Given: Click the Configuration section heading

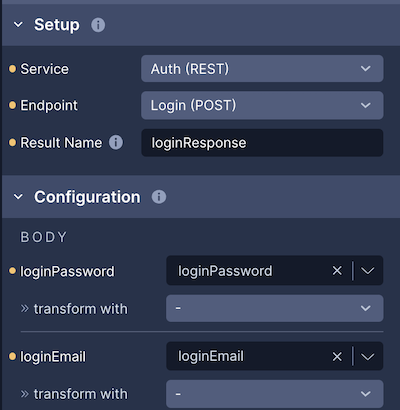Looking at the screenshot, I should point(87,197).
